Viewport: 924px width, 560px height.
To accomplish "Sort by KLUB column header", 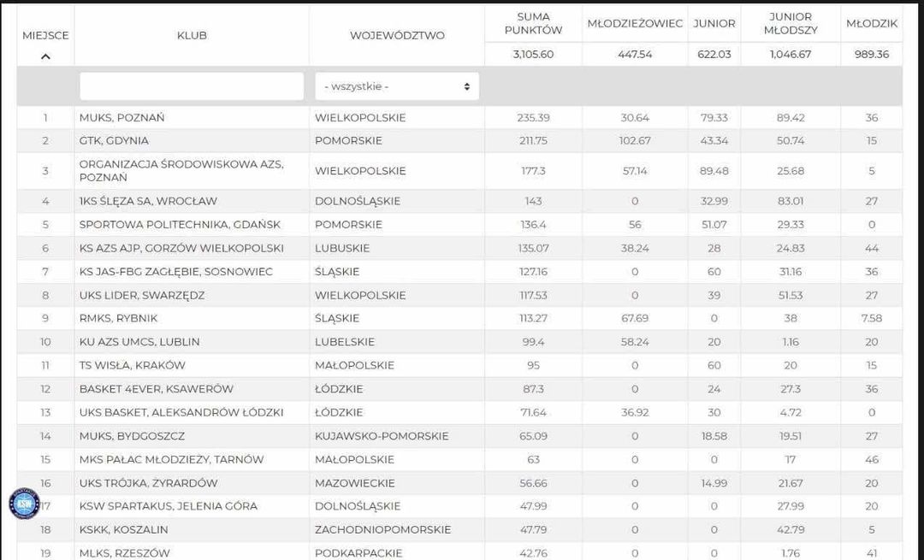I will [x=192, y=35].
